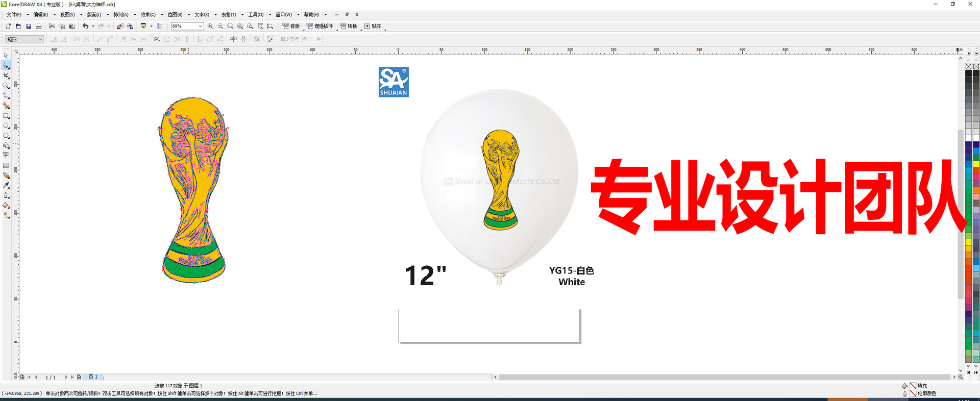Click the horizontal scrollbar at bottom
980x401 pixels.
(x=725, y=377)
